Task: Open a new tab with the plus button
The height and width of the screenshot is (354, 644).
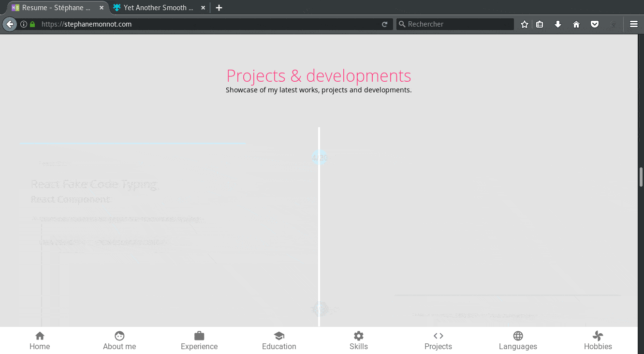Action: click(x=219, y=8)
